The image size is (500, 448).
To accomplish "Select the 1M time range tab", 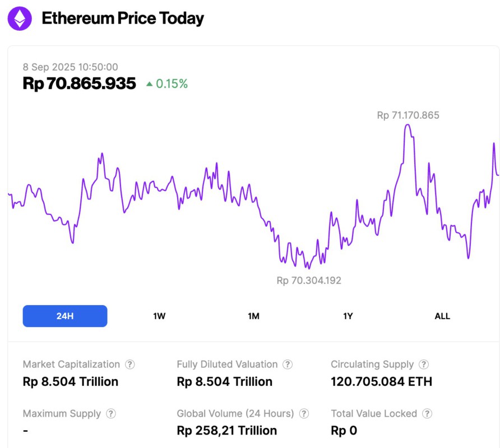I will click(253, 316).
